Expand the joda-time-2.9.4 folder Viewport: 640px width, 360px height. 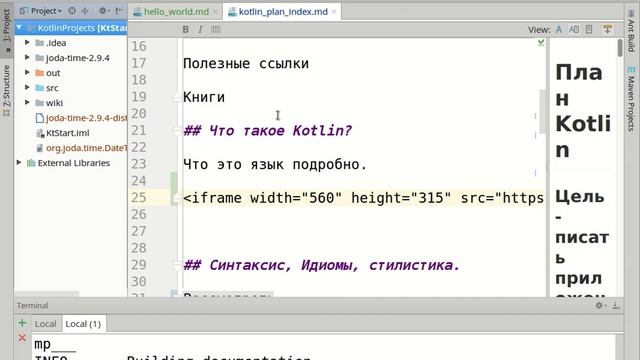27,58
